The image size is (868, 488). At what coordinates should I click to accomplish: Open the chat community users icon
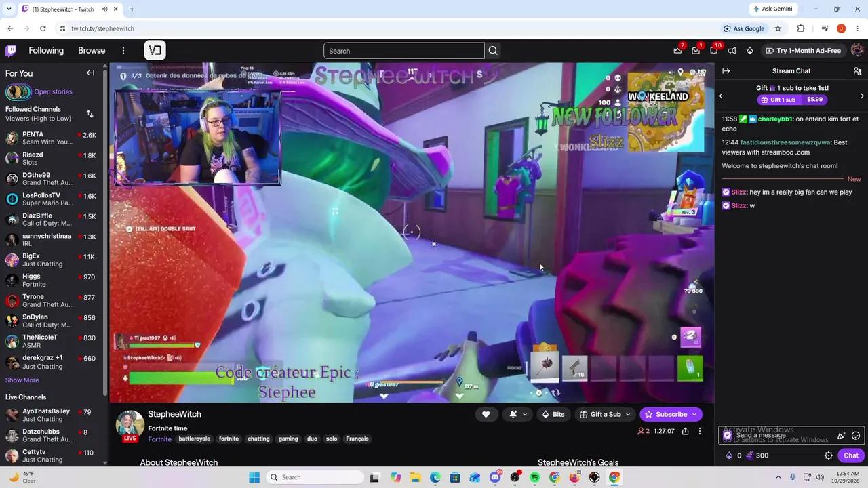point(857,71)
